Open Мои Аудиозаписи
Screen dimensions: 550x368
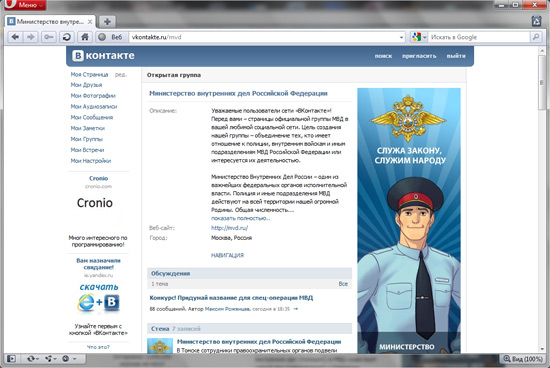(x=94, y=107)
